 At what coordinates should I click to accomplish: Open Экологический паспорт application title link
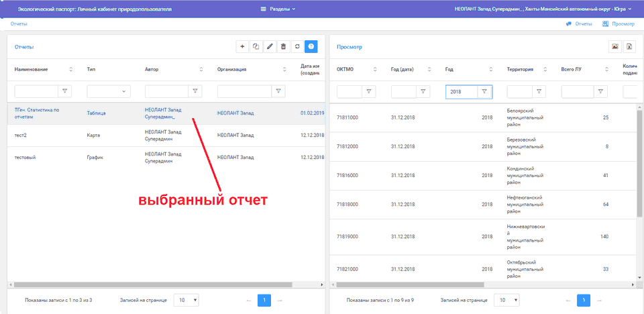point(95,9)
